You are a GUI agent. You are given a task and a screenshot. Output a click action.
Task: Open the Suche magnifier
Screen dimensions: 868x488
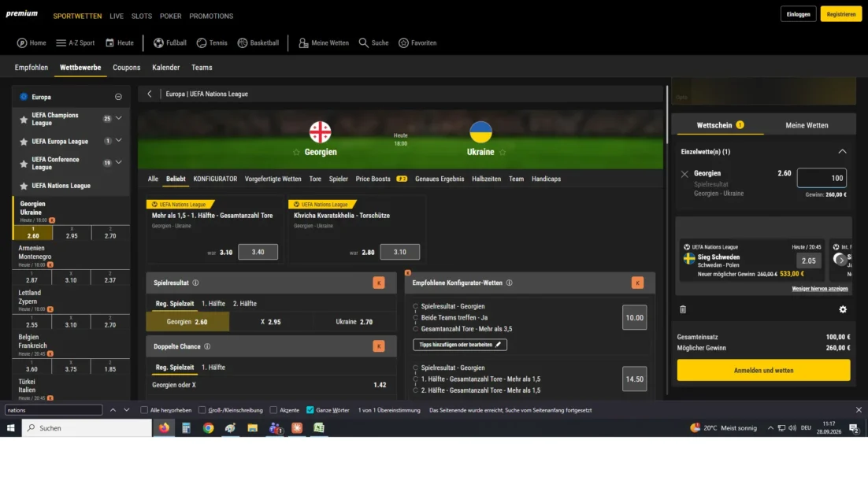coord(363,43)
